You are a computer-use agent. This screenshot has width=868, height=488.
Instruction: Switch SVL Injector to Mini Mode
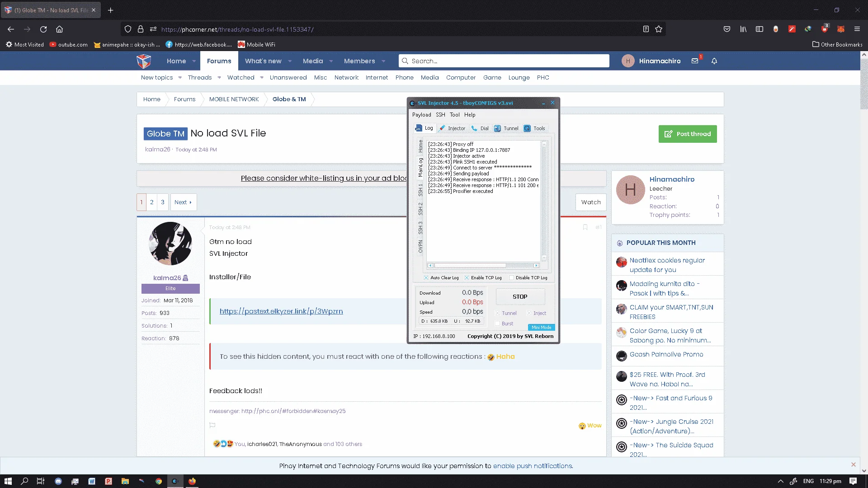541,328
